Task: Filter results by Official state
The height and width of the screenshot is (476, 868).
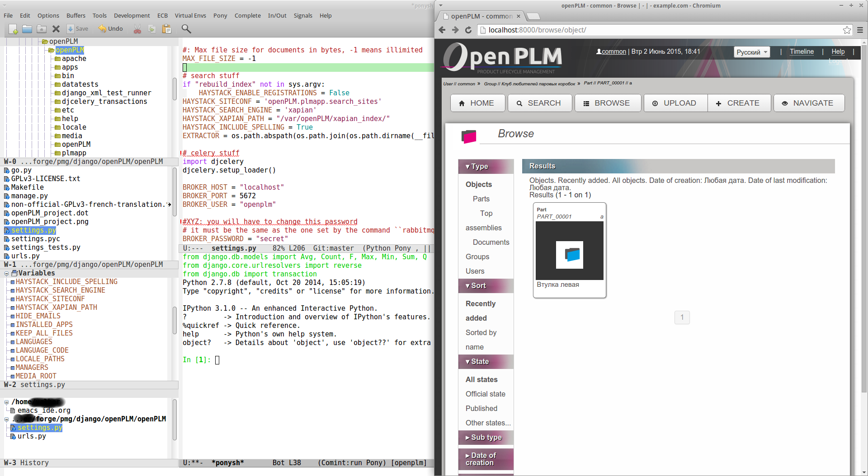Action: 486,394
